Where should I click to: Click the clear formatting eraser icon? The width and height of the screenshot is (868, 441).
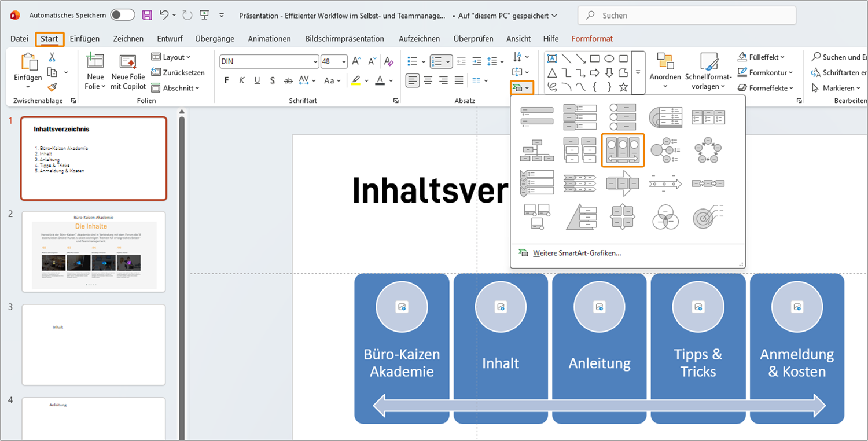click(x=389, y=61)
